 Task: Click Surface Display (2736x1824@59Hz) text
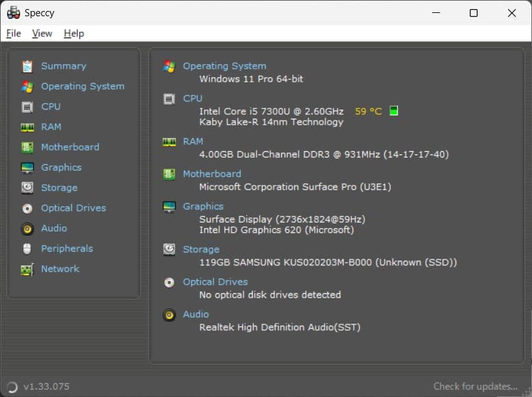click(x=283, y=219)
